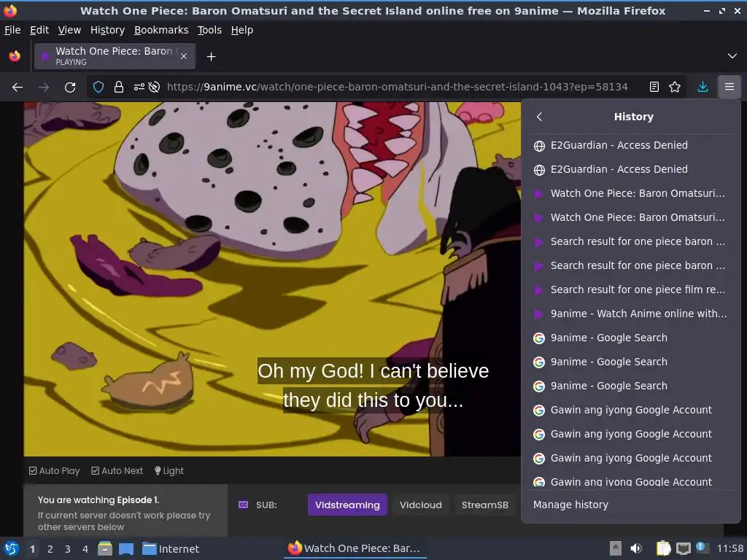
Task: Open the Lubuntu start menu
Action: (x=11, y=548)
